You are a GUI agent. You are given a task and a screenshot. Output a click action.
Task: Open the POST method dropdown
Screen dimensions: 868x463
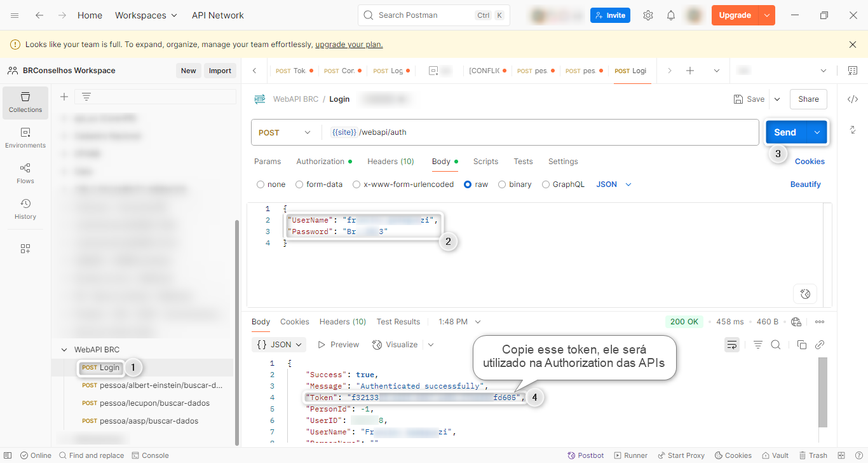(284, 132)
